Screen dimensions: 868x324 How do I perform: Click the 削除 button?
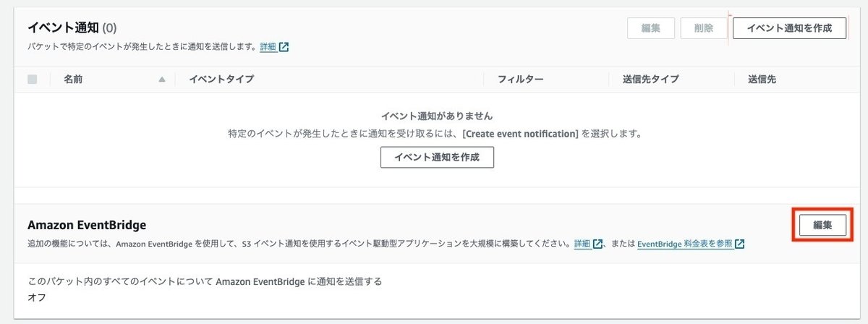(x=703, y=28)
